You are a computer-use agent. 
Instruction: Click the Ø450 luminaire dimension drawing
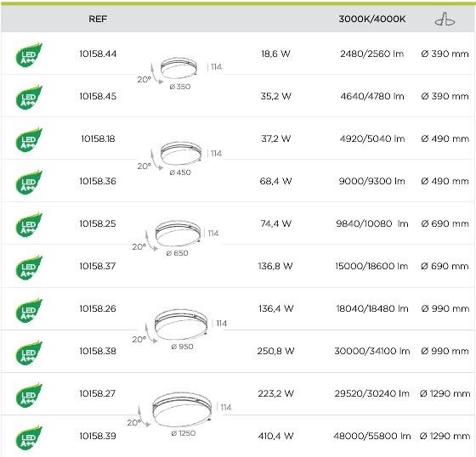point(179,159)
